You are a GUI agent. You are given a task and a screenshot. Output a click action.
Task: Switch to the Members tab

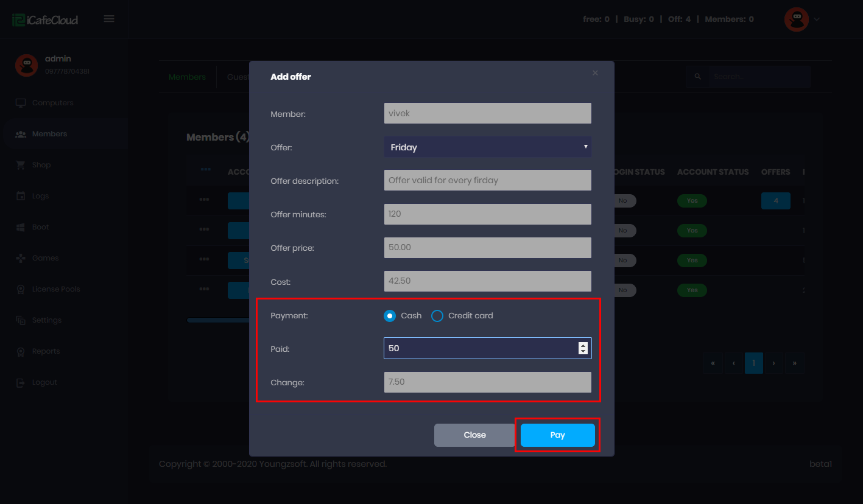[187, 77]
